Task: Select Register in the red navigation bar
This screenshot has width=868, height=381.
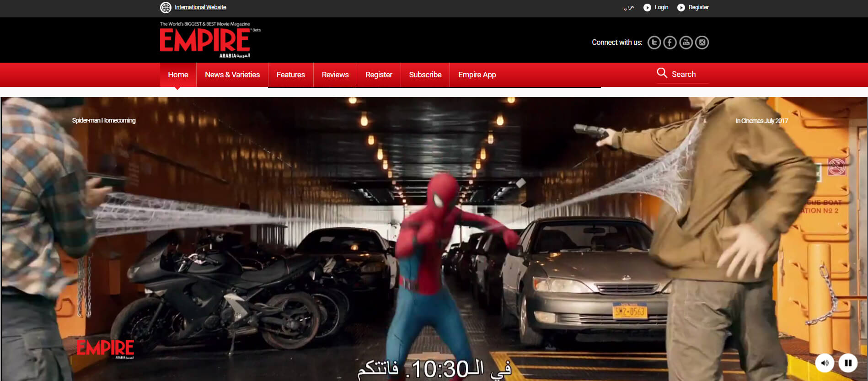Action: (x=379, y=75)
